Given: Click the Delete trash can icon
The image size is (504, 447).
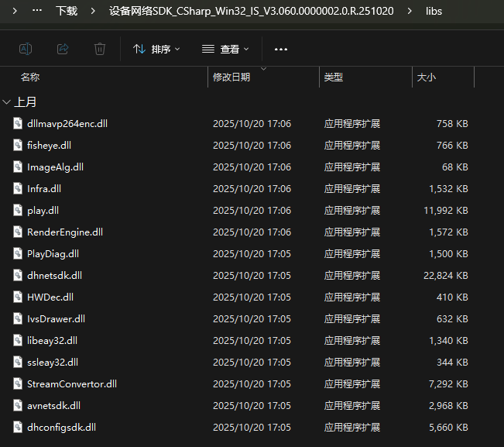Looking at the screenshot, I should 100,49.
